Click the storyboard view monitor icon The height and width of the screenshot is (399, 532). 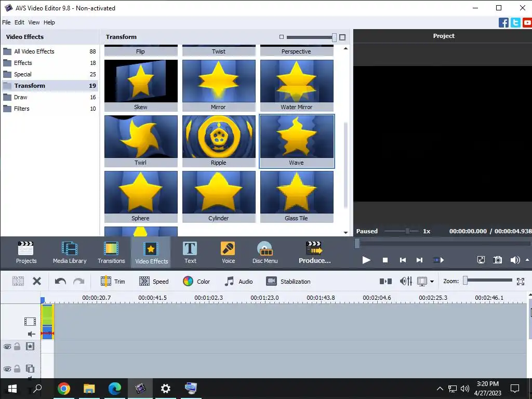pos(422,281)
